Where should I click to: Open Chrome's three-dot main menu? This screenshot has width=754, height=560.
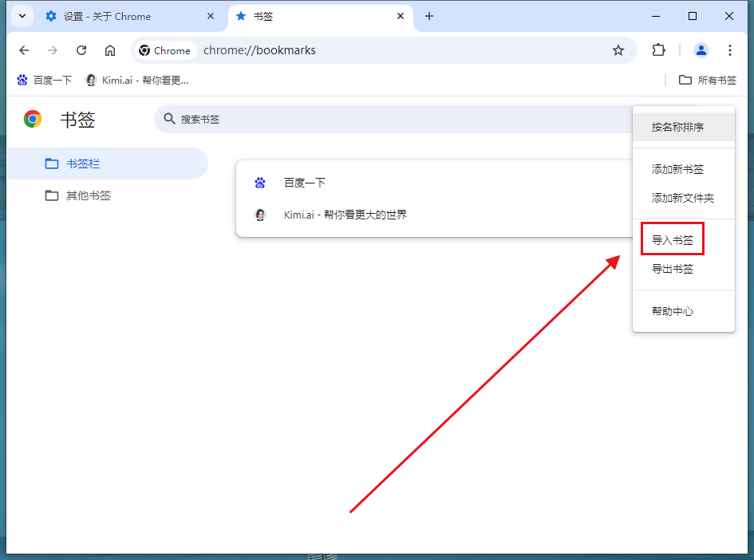click(729, 50)
